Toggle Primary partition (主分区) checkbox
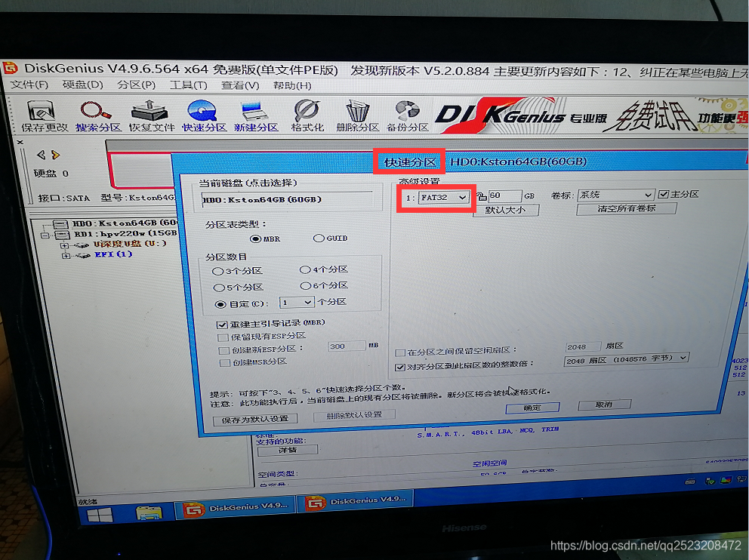Image resolution: width=749 pixels, height=560 pixels. click(x=663, y=194)
